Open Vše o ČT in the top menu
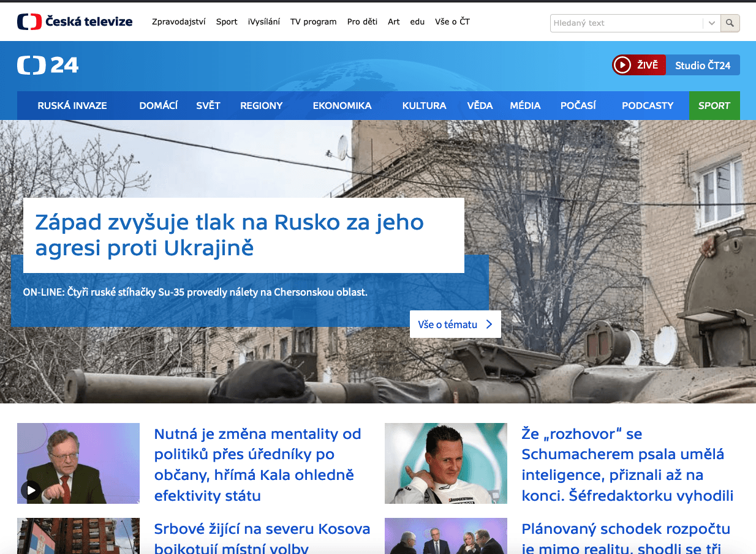756x554 pixels. point(452,21)
